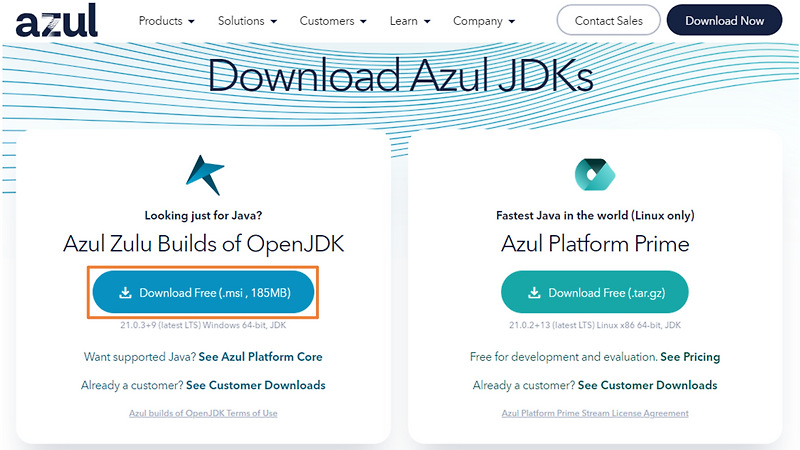This screenshot has width=800, height=450.
Task: Open the Company menu
Action: point(478,21)
